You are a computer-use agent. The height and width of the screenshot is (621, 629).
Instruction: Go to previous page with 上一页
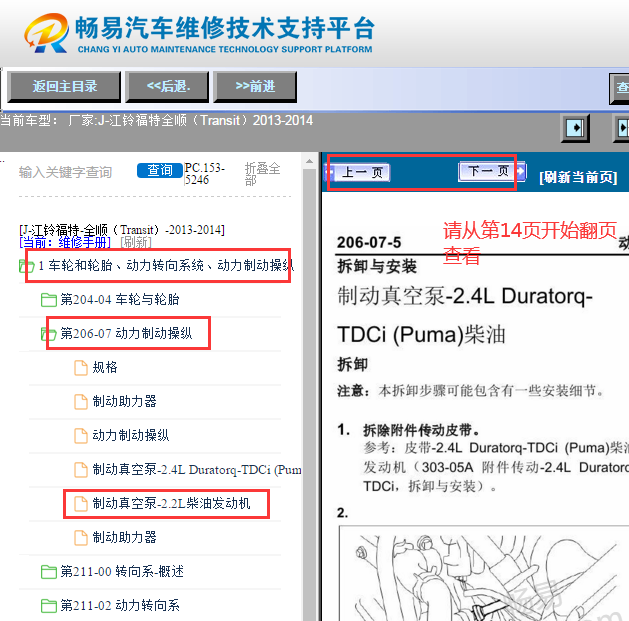[x=357, y=173]
